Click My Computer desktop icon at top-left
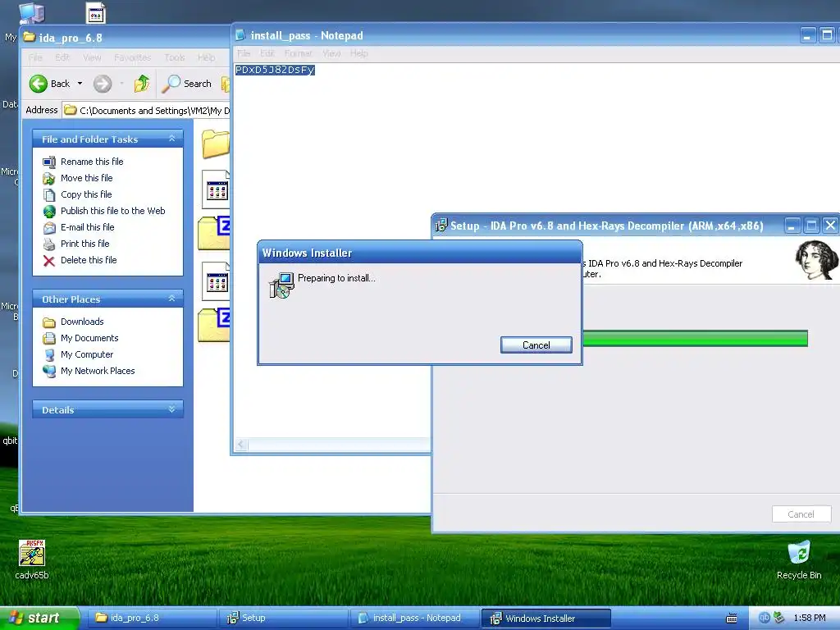Viewport: 840px width, 630px height. coord(32,13)
